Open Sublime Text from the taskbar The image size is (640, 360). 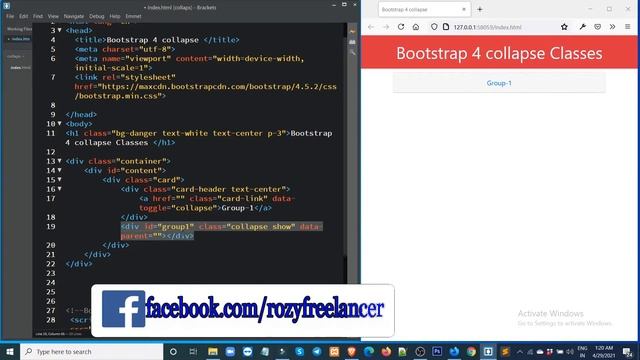pos(505,351)
